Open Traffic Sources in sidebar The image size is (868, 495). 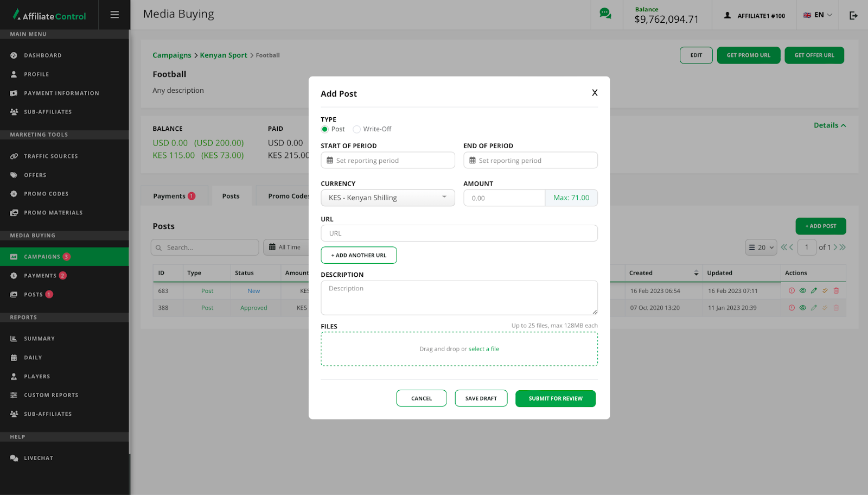tap(51, 156)
